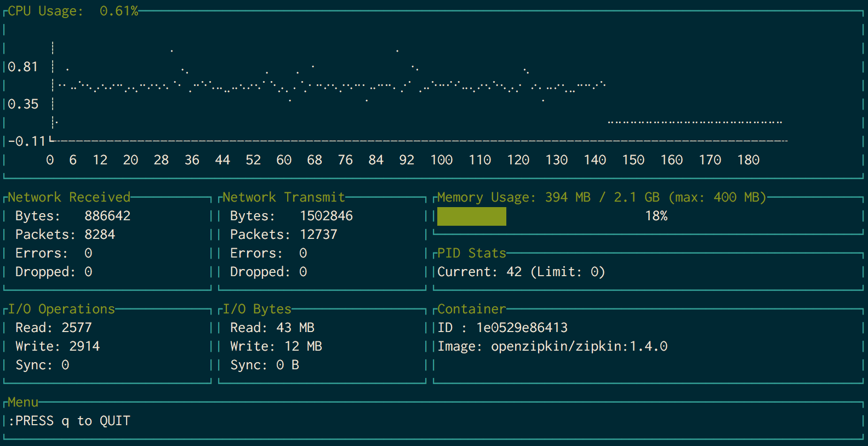
Task: Click x-axis tick label 52
Action: tap(253, 160)
